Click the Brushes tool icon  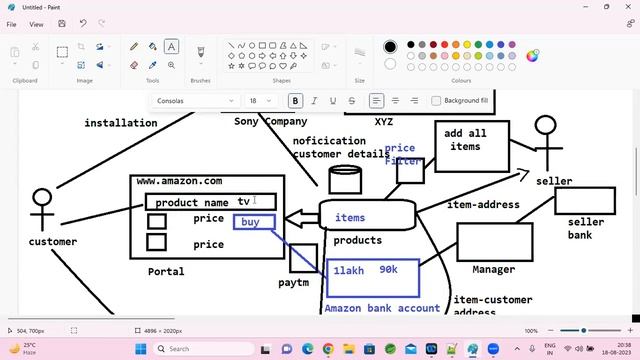pyautogui.click(x=200, y=52)
